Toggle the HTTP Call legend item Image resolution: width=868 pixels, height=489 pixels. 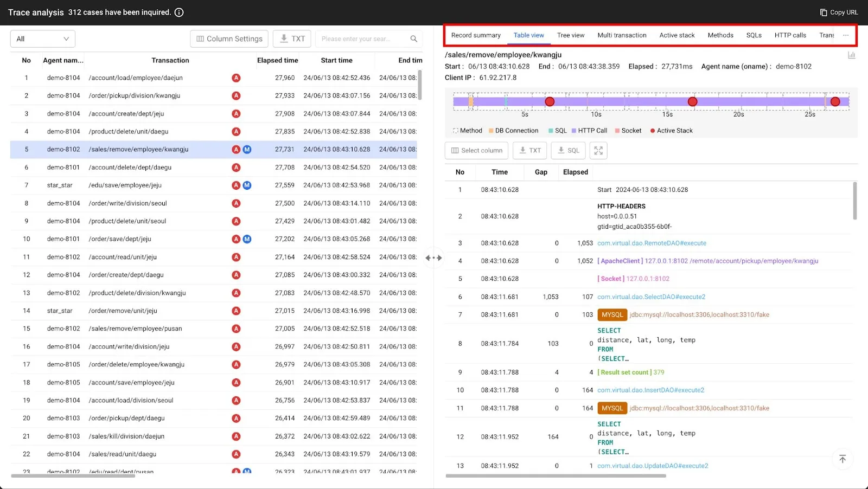[589, 131]
